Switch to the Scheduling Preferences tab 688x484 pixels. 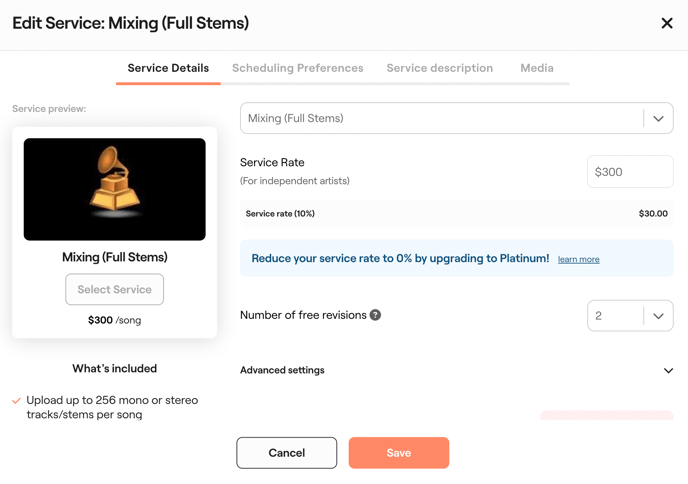(298, 68)
